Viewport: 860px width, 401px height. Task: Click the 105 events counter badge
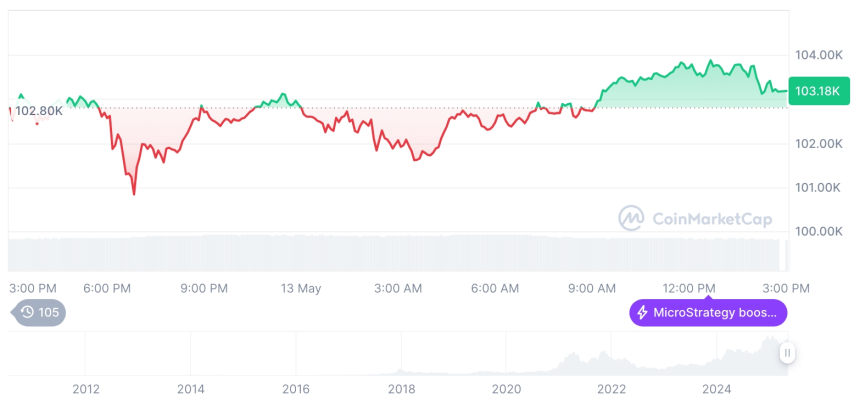(49, 313)
